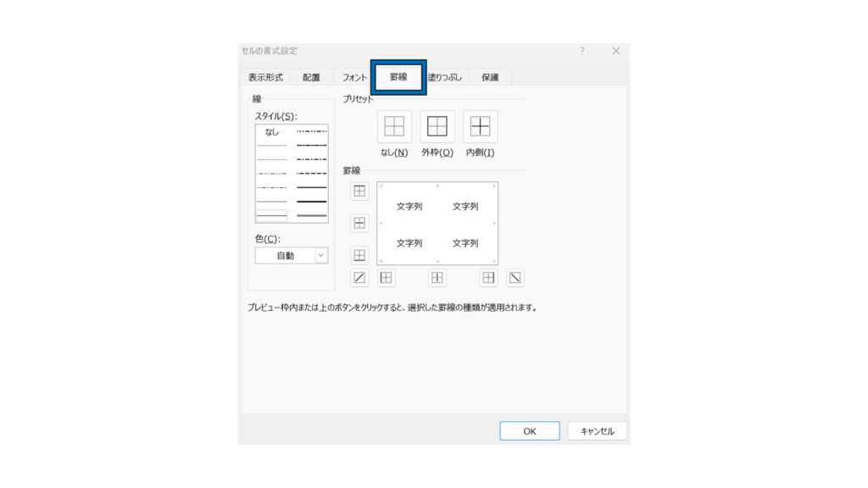Add a right border to the cells
The image size is (868, 488).
[489, 277]
